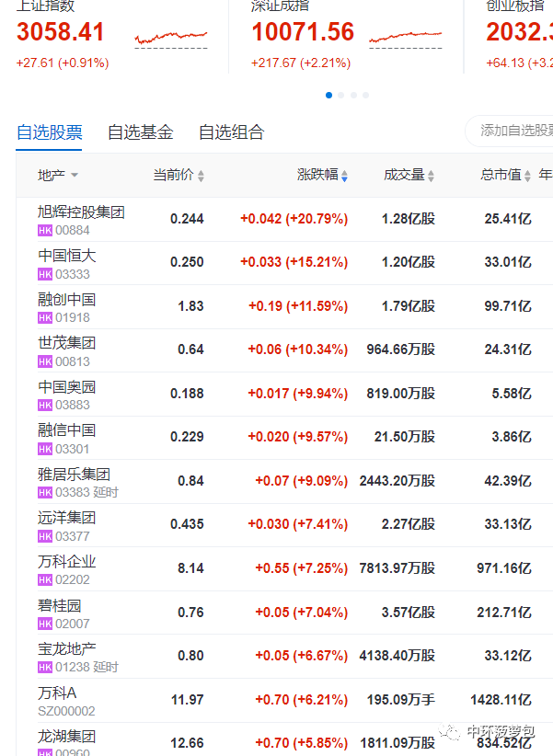
Task: Open 深证成指 mini trend chart
Action: (406, 39)
